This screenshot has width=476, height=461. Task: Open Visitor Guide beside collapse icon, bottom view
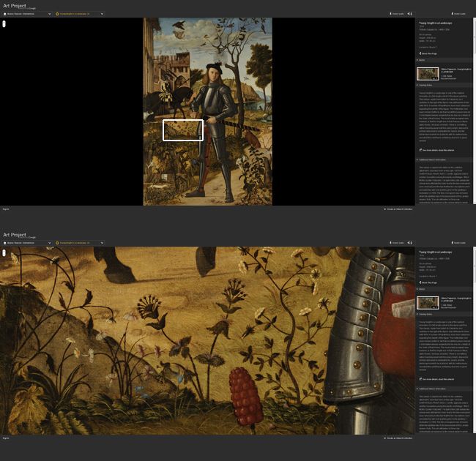[397, 243]
